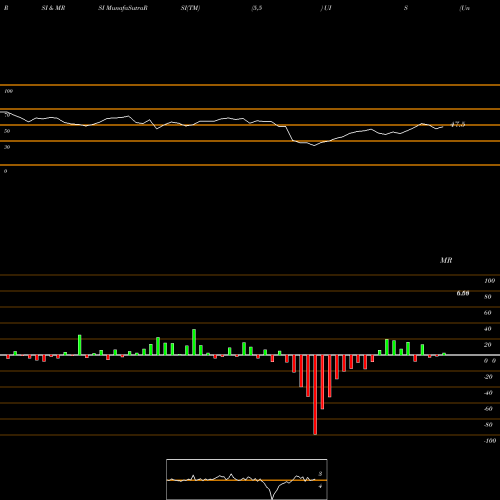Screen dimensions: 500x500
Task: Click the tallest red histogram bar
Action: [x=315, y=395]
